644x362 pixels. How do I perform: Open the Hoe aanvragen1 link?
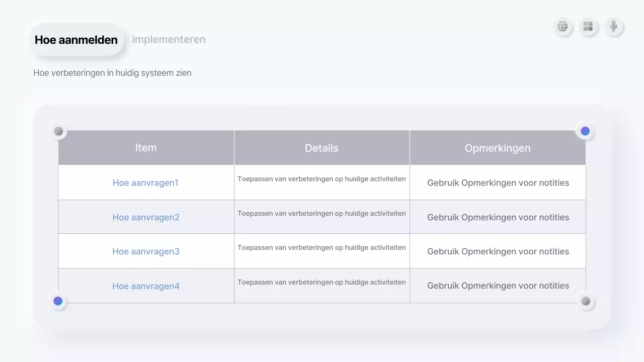click(146, 183)
